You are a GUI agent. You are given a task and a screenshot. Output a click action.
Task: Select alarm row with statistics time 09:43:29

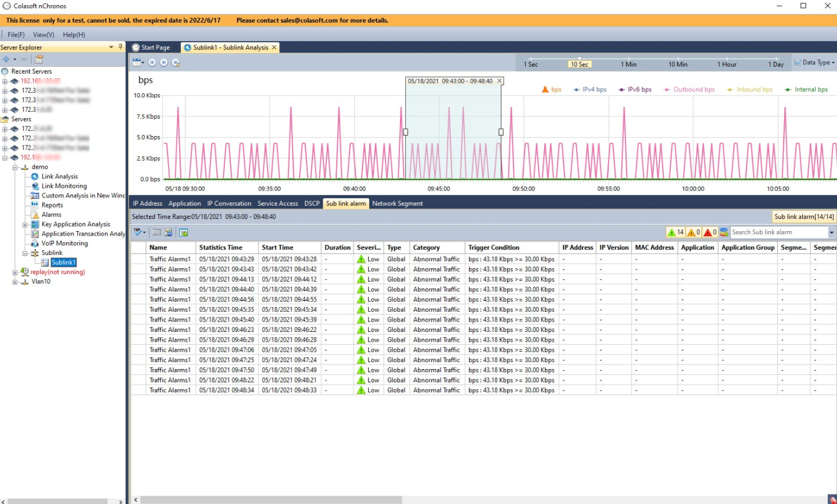(483, 260)
